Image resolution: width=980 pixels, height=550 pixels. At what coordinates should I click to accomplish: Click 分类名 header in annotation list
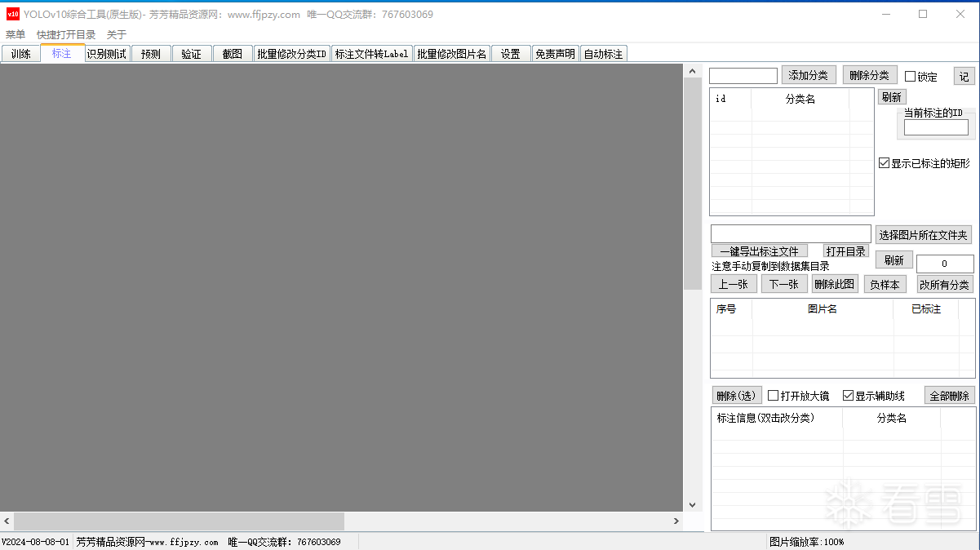pos(892,418)
